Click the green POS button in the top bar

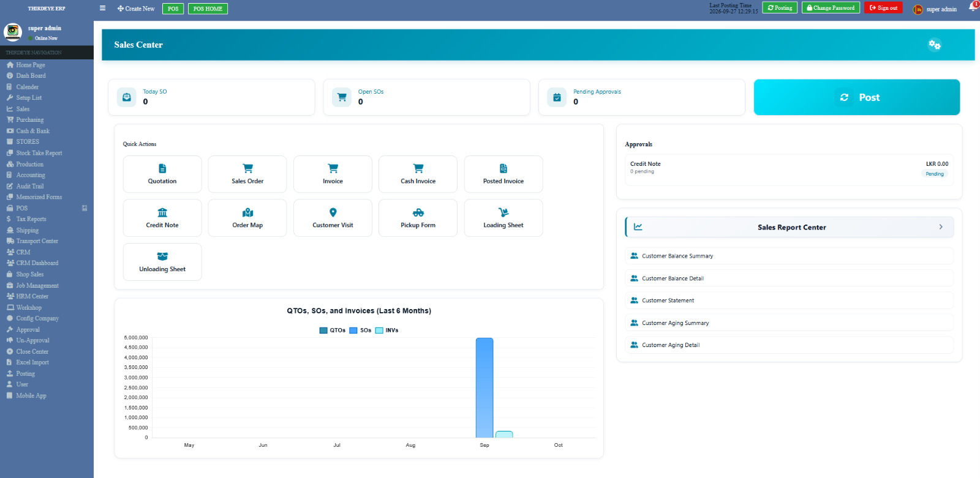173,9
